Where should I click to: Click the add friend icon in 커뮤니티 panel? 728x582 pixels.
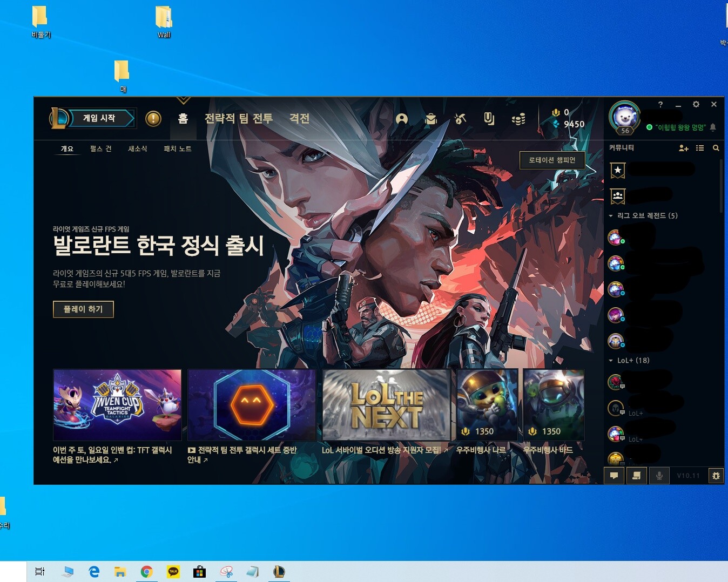tap(683, 148)
